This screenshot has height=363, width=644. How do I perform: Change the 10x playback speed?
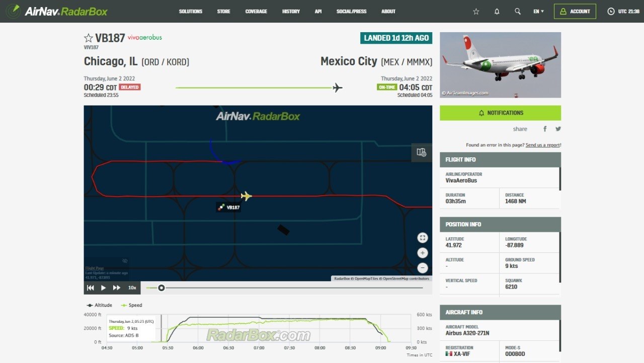pyautogui.click(x=132, y=288)
